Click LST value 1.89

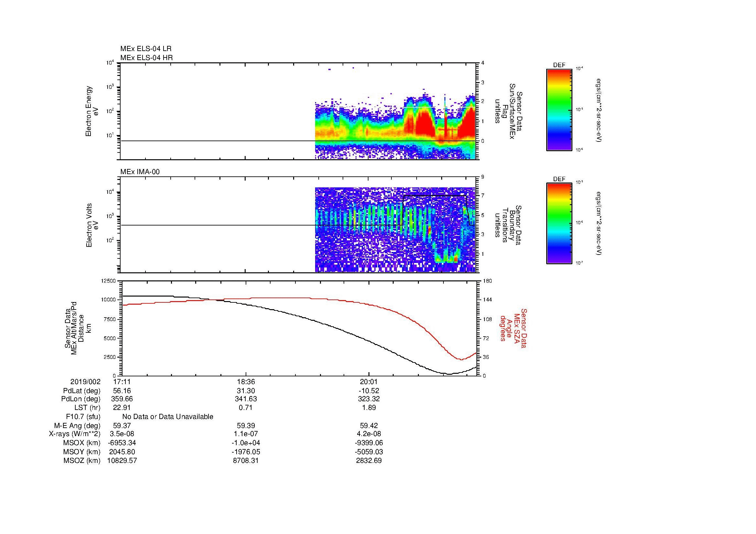[369, 408]
